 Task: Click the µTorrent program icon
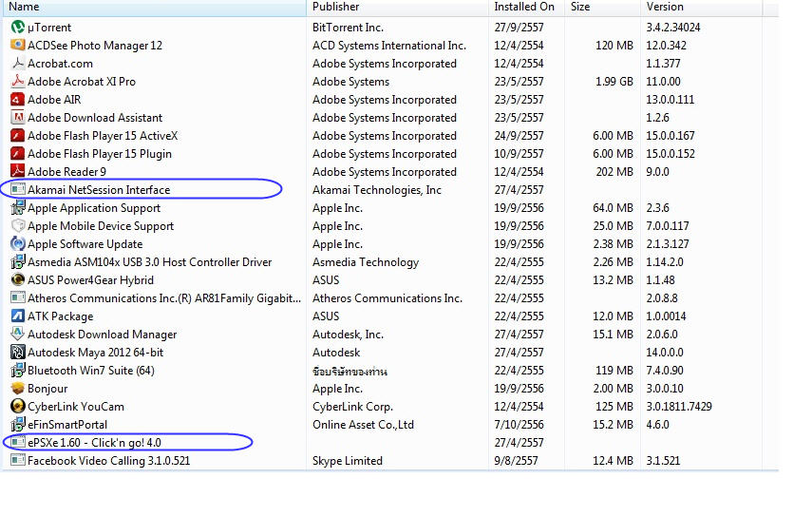[18, 27]
